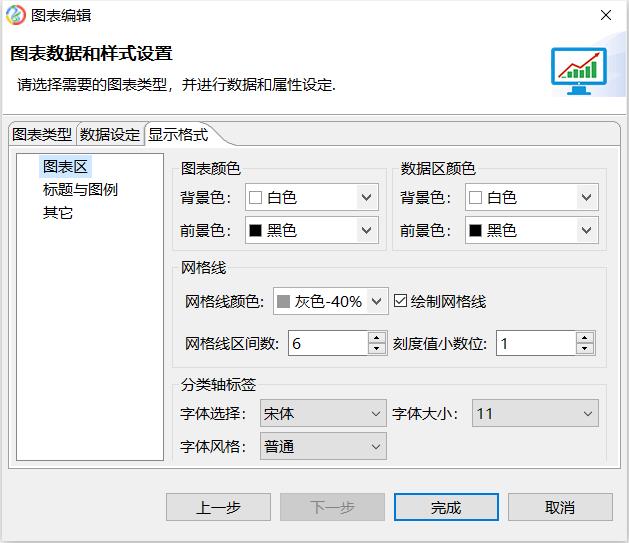Click the 刻度值小数位 input field
The image size is (629, 543).
click(536, 343)
